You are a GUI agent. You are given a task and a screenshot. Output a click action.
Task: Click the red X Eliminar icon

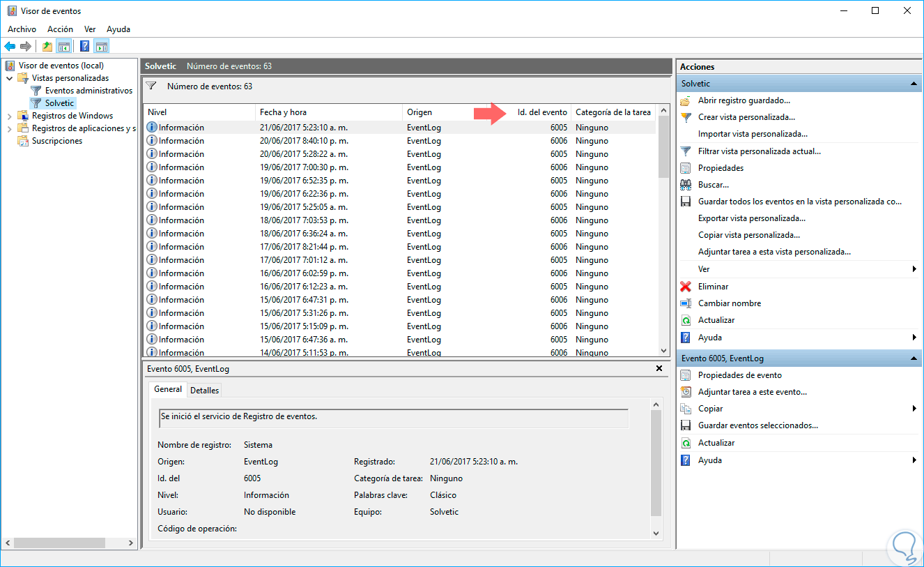click(x=686, y=287)
